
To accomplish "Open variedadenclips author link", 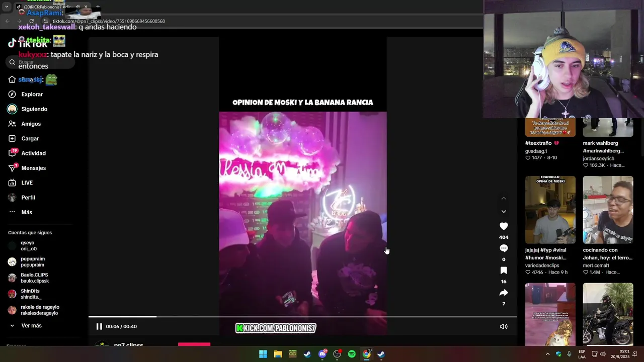I will pyautogui.click(x=542, y=265).
